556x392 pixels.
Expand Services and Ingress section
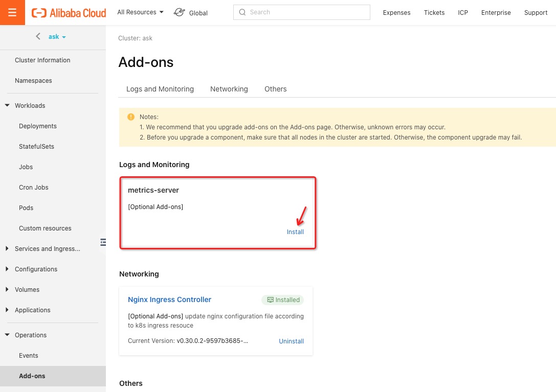tap(7, 248)
